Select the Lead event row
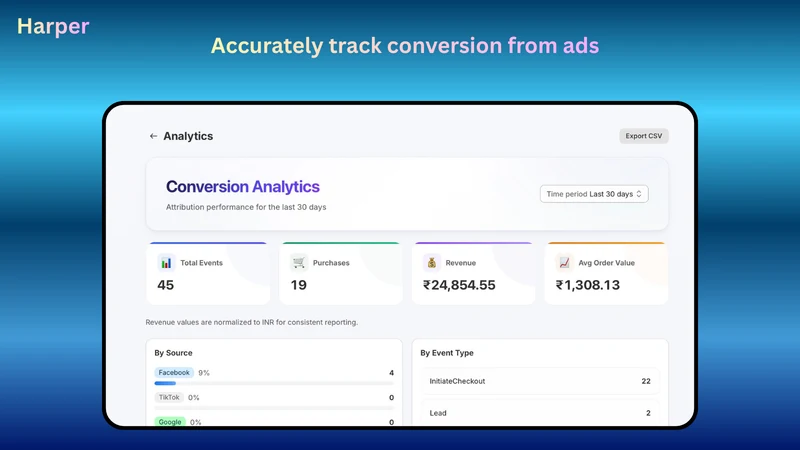Viewport: 800px width, 450px height. (x=540, y=413)
